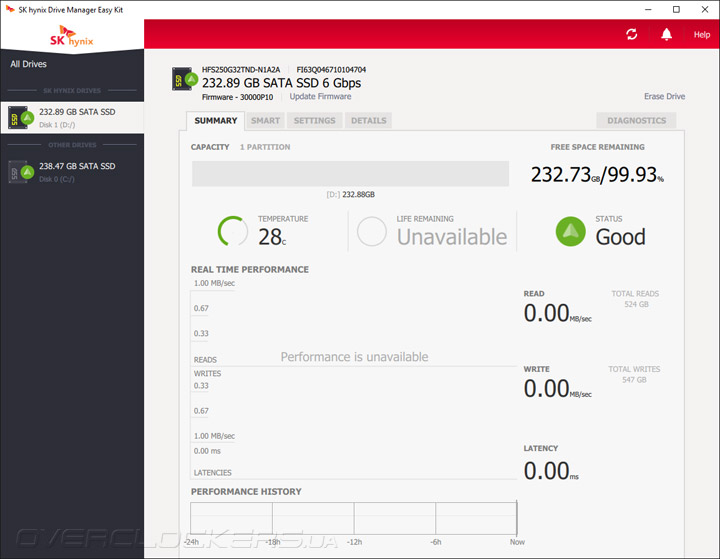Open the DIAGNOSTICS tab

(x=636, y=121)
